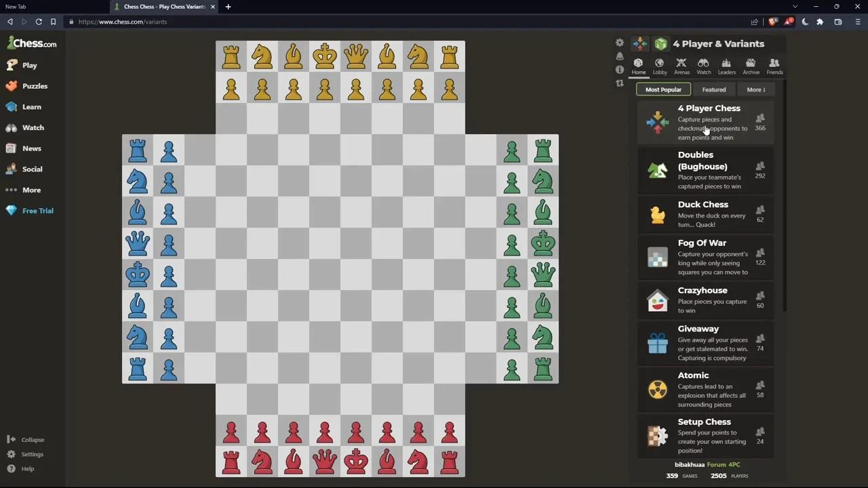Click the share page icon in address bar
Viewport: 868px width, 488px height.
pyautogui.click(x=754, y=22)
